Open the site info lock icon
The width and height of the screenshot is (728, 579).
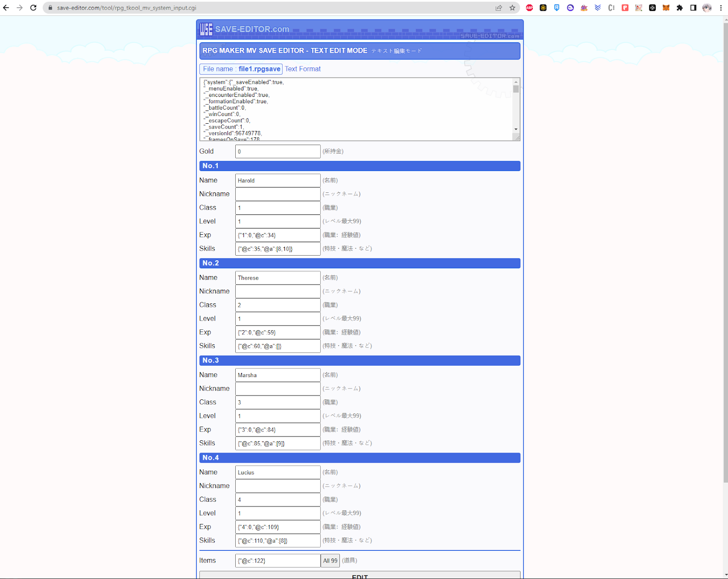(x=51, y=8)
